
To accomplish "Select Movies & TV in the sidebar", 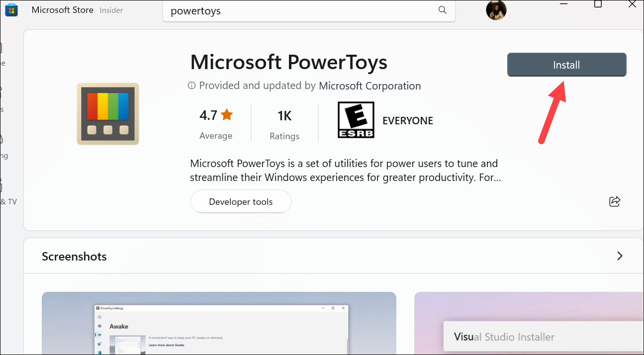I will (8, 201).
